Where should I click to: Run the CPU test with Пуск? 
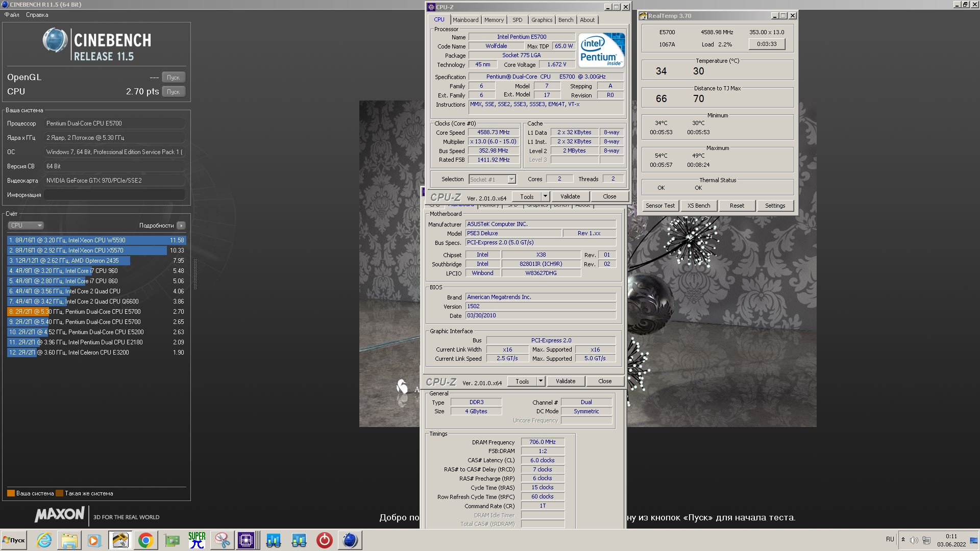[174, 92]
